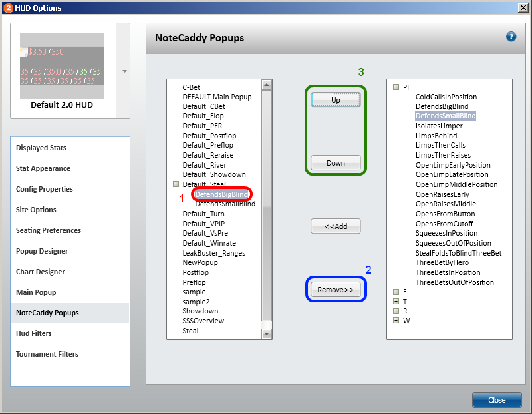Viewport: 532px width, 414px height.
Task: Select LimpsThenRaises definition
Action: tap(443, 155)
